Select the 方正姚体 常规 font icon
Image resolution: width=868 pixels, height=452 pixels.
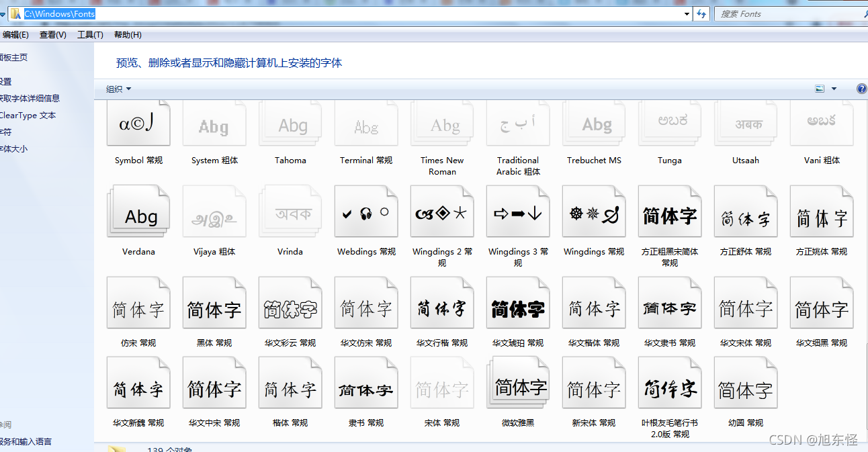(x=822, y=212)
